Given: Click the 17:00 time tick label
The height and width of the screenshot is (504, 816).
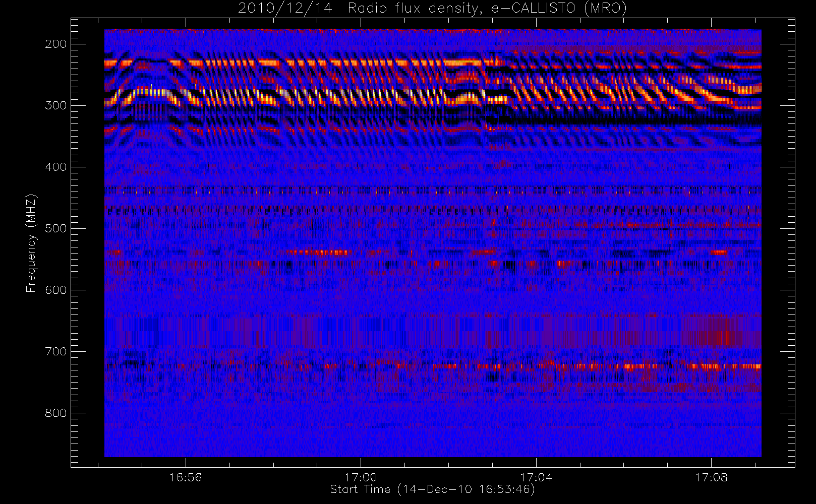Looking at the screenshot, I should [361, 477].
